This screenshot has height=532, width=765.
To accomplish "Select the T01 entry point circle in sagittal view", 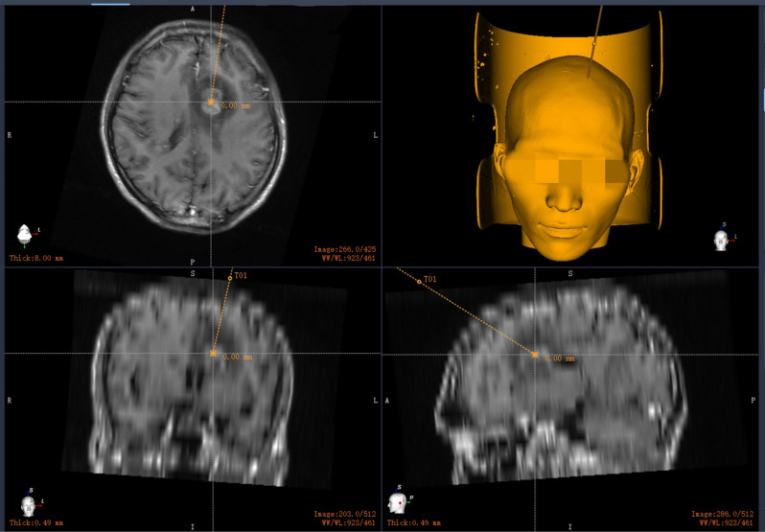I will [419, 282].
